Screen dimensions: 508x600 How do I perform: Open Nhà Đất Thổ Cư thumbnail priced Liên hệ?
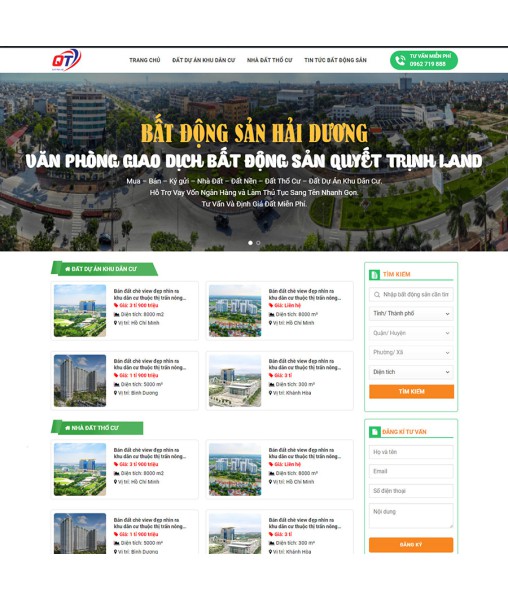(235, 470)
